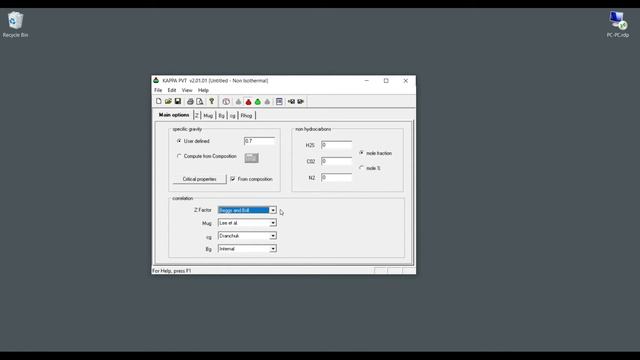The width and height of the screenshot is (640, 360).
Task: Switch to the Z tab
Action: click(x=197, y=116)
